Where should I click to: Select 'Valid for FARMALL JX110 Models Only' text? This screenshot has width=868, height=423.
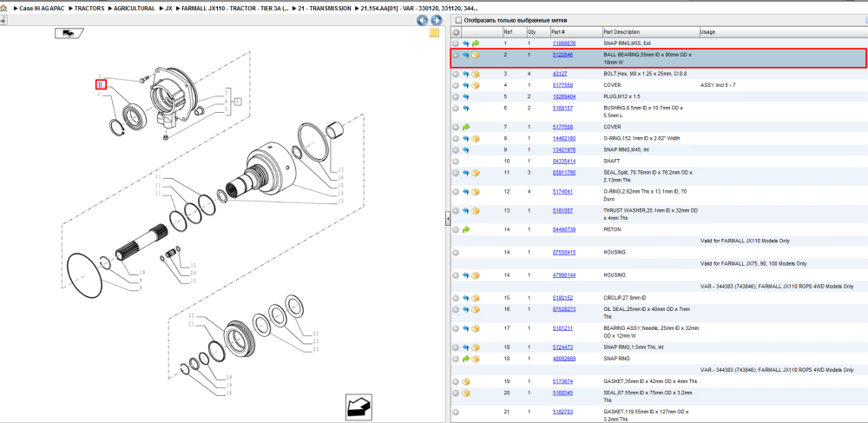[x=745, y=241]
